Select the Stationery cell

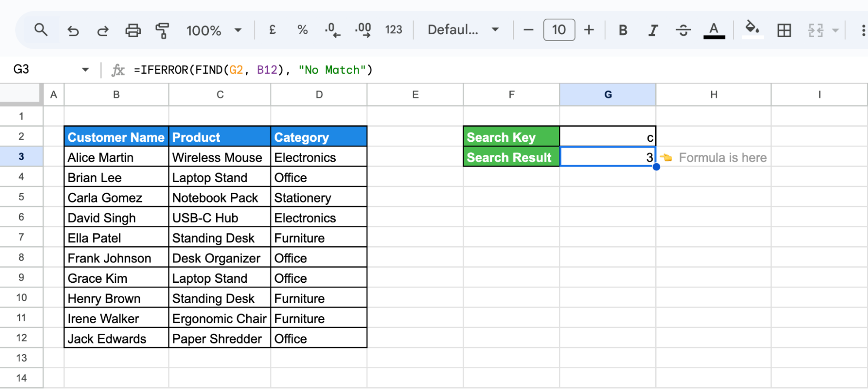point(319,197)
